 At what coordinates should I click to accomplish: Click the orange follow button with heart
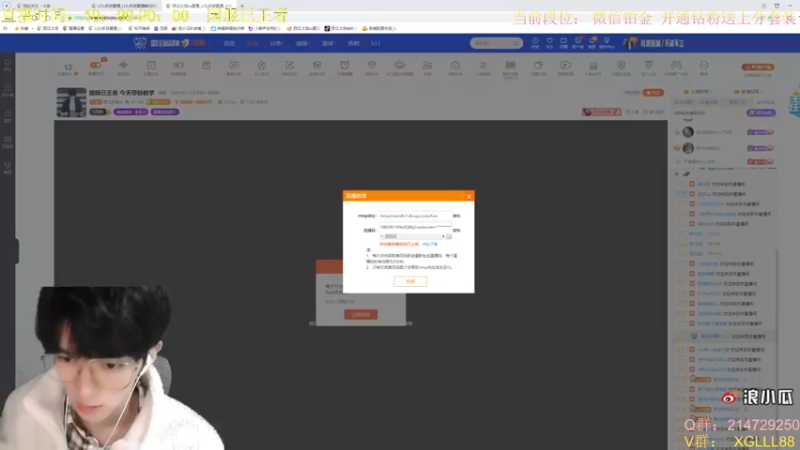(653, 92)
